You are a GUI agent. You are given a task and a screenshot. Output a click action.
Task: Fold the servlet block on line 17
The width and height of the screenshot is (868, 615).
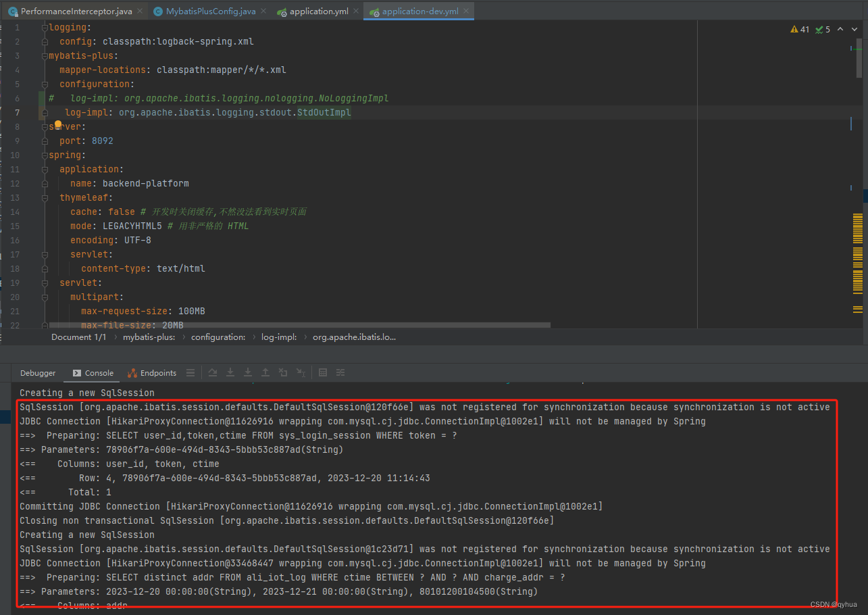[x=45, y=255]
